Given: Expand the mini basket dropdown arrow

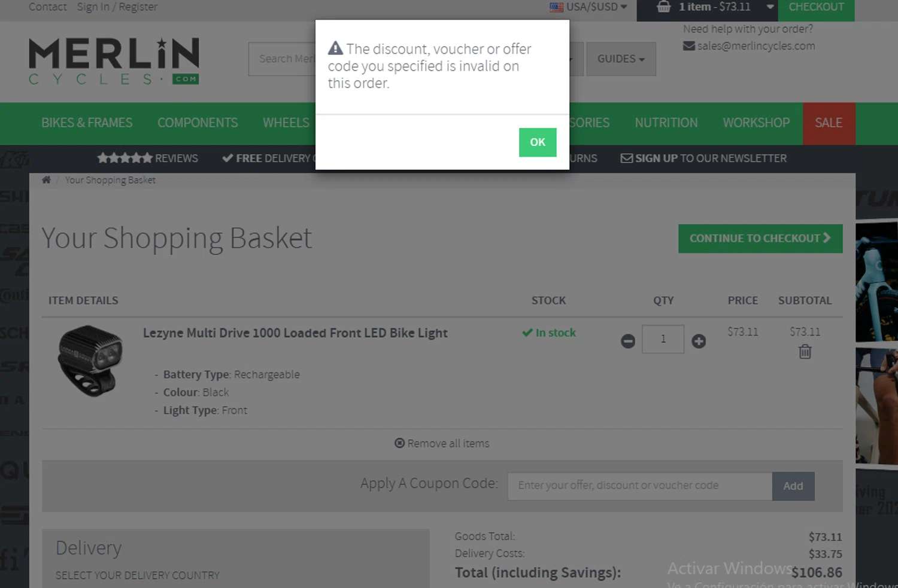Looking at the screenshot, I should point(770,7).
